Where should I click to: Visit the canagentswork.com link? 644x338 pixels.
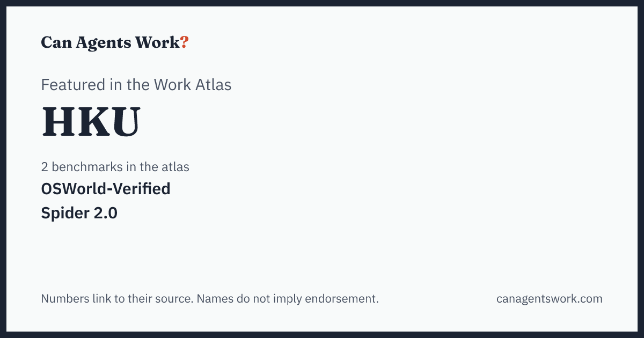tap(550, 299)
